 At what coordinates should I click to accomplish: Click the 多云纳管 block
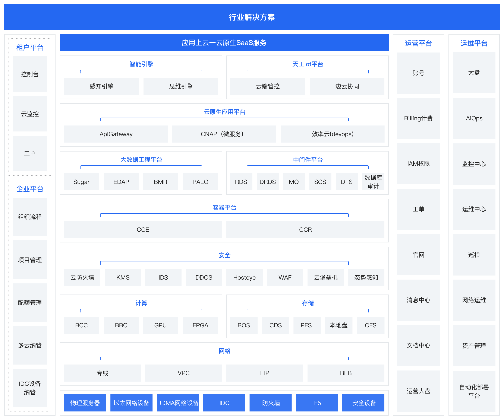pos(30,345)
